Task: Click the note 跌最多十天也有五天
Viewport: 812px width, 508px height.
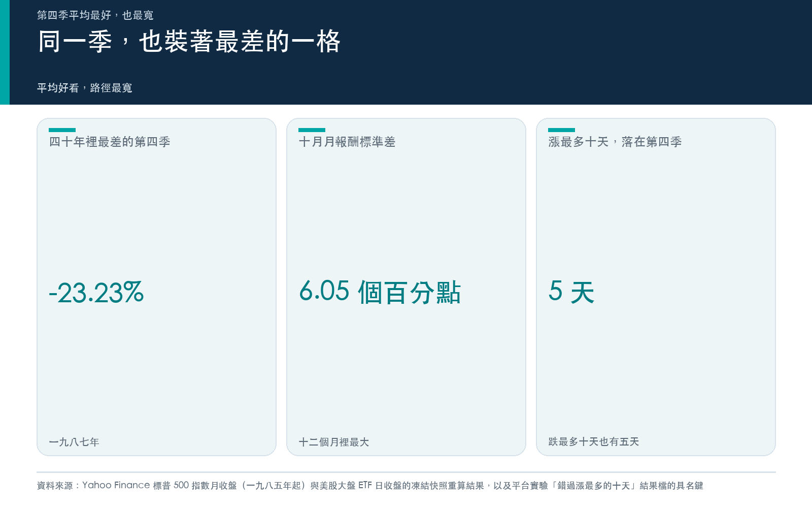Action: click(x=594, y=441)
